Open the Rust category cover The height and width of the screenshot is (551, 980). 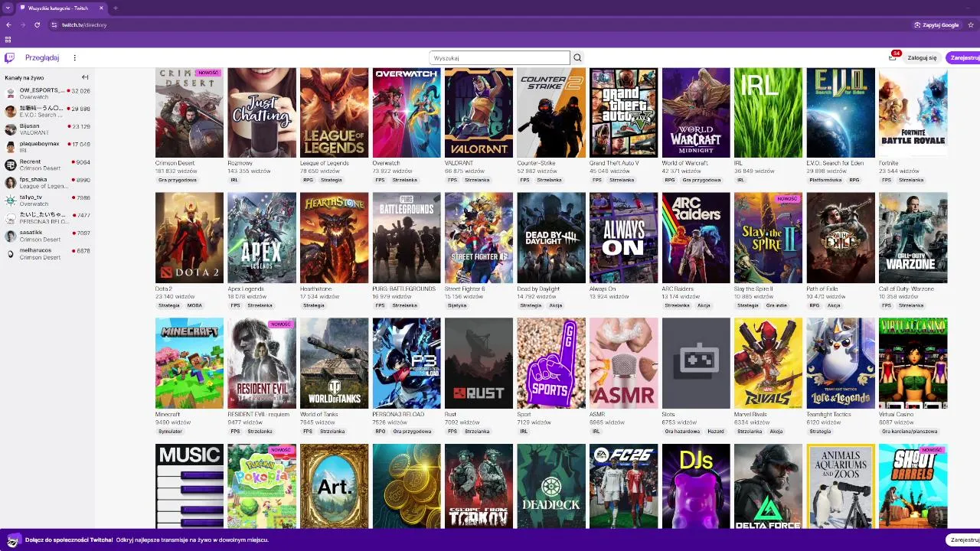point(479,364)
